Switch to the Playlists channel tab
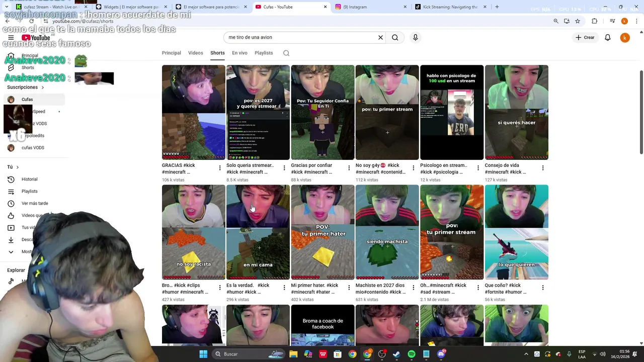 coord(264,53)
